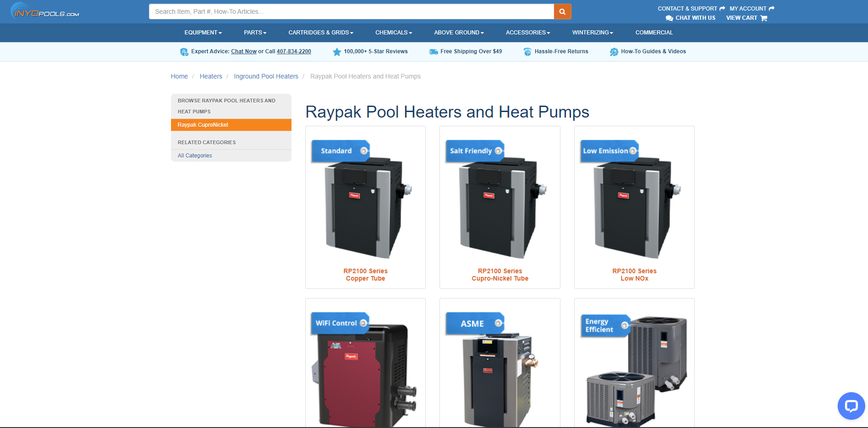
Task: Click the INYOPools.com logo
Action: click(44, 11)
